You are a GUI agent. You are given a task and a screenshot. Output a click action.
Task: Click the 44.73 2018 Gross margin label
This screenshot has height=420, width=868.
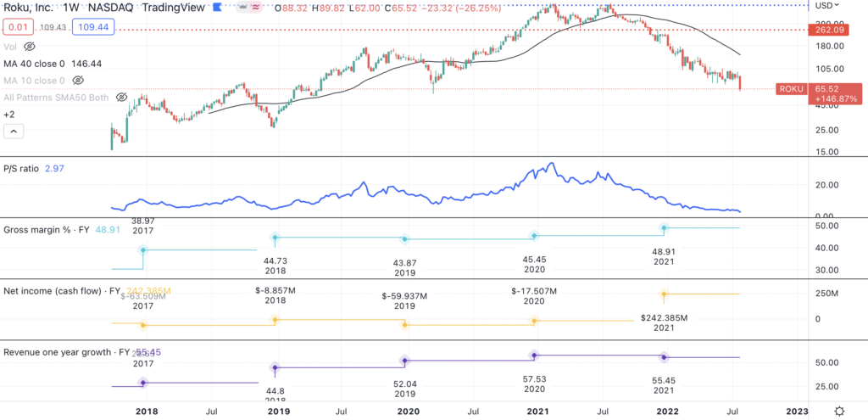pos(275,261)
